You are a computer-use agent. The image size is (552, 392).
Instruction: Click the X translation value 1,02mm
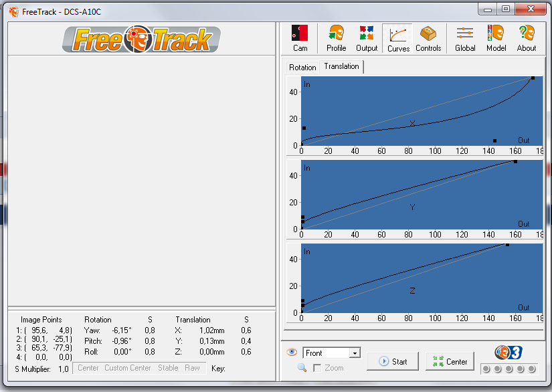click(x=212, y=330)
